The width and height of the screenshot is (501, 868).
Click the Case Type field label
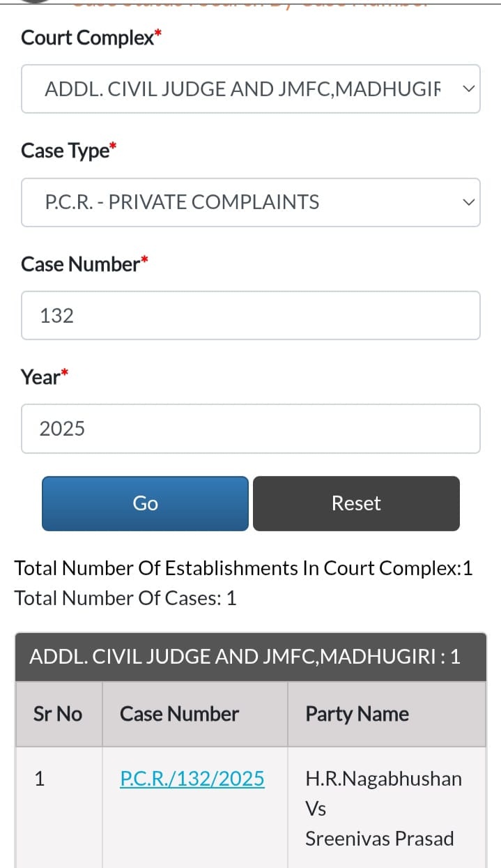click(x=65, y=151)
